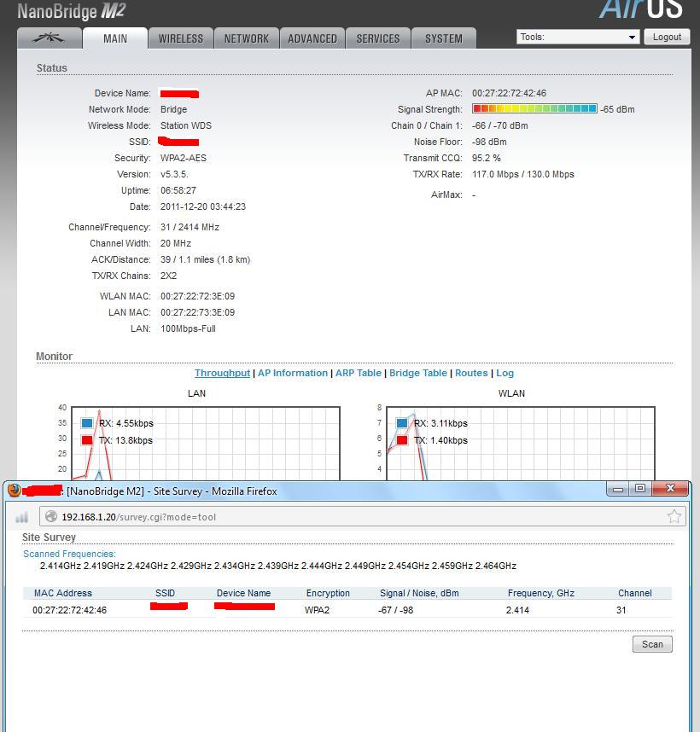Click the blue RX legend square in WLAN graph
Image resolution: width=700 pixels, height=732 pixels.
pos(401,423)
